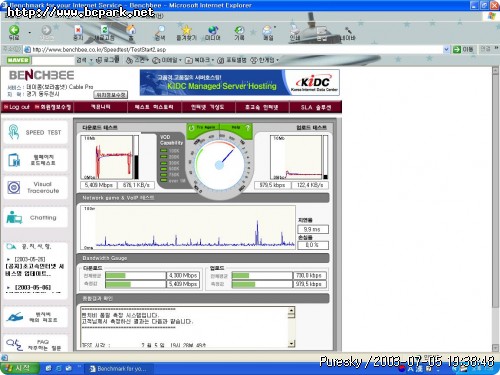Click the 9.9 ms latency value box
500x375 pixels.
pos(313,229)
